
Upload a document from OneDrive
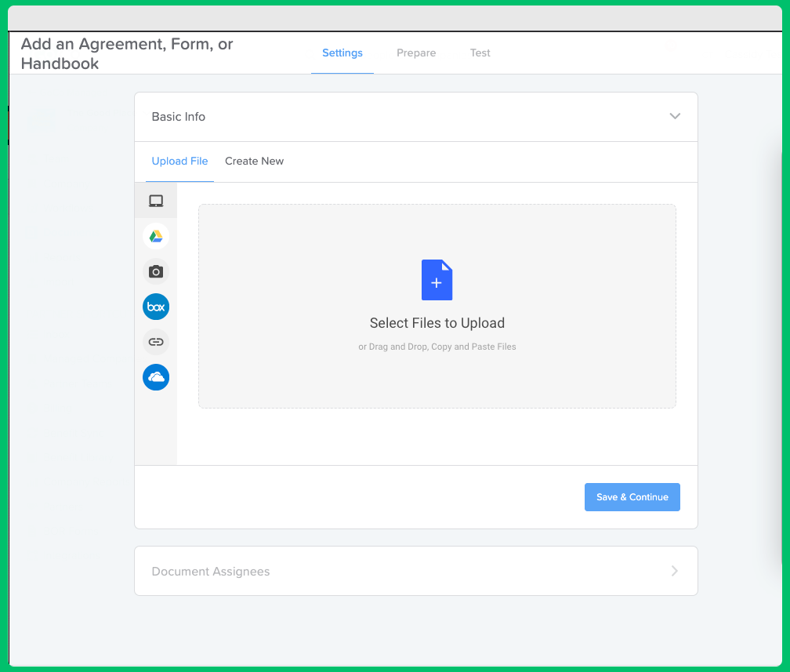(156, 377)
